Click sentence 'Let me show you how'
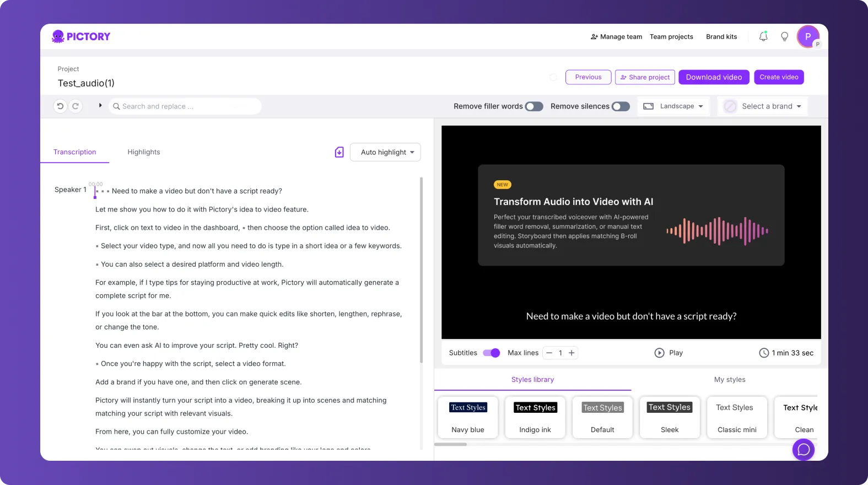The image size is (868, 485). click(202, 209)
